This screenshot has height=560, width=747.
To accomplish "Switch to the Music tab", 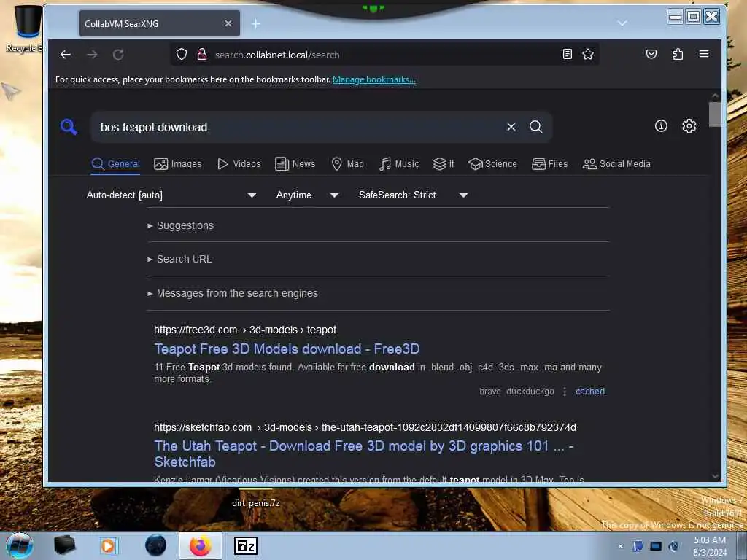I will click(x=399, y=164).
